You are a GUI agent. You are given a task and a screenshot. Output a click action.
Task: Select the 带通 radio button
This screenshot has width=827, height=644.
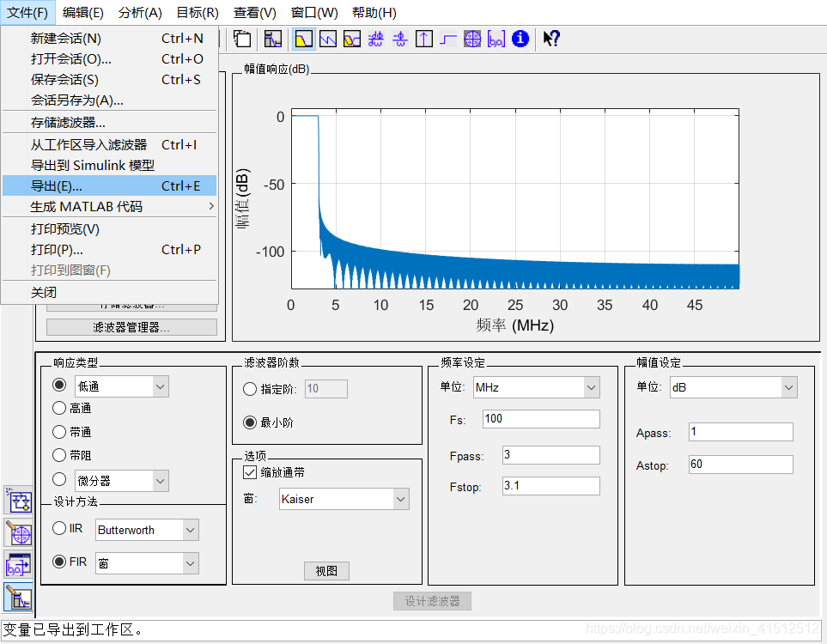(x=59, y=432)
